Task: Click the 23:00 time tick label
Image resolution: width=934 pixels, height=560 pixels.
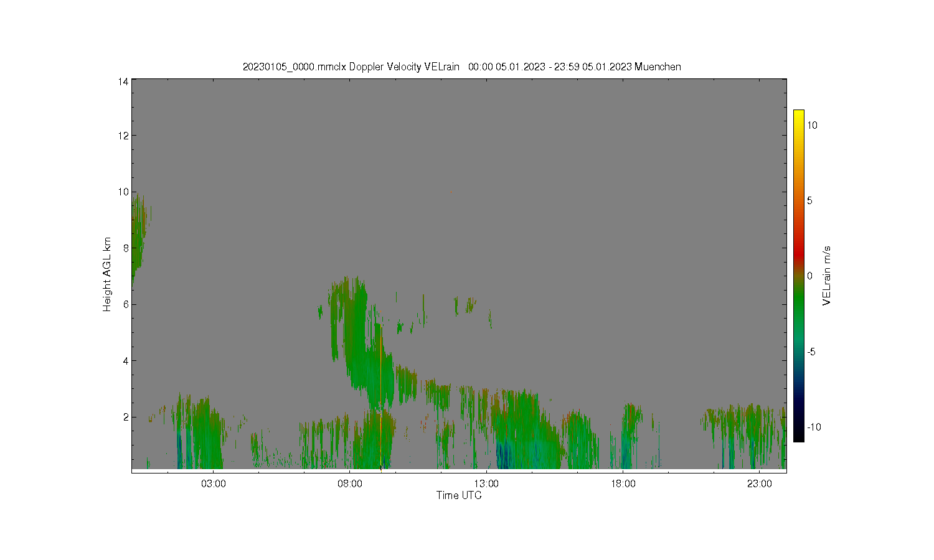Action: pyautogui.click(x=760, y=483)
